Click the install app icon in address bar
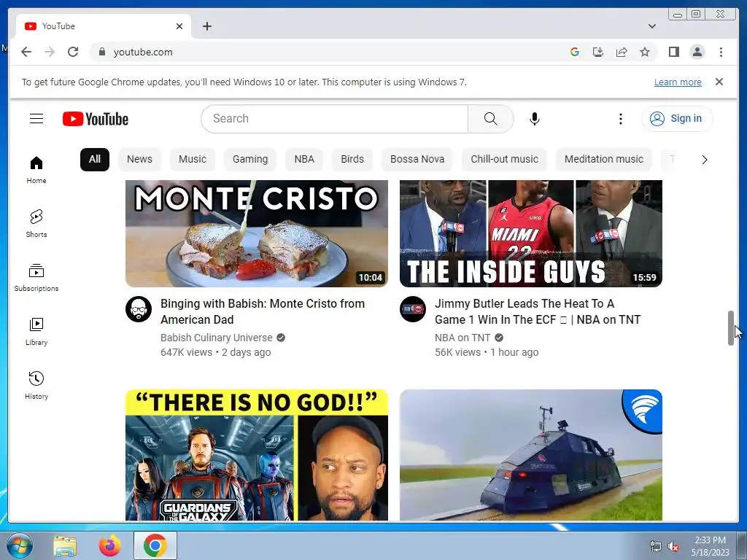 598,52
